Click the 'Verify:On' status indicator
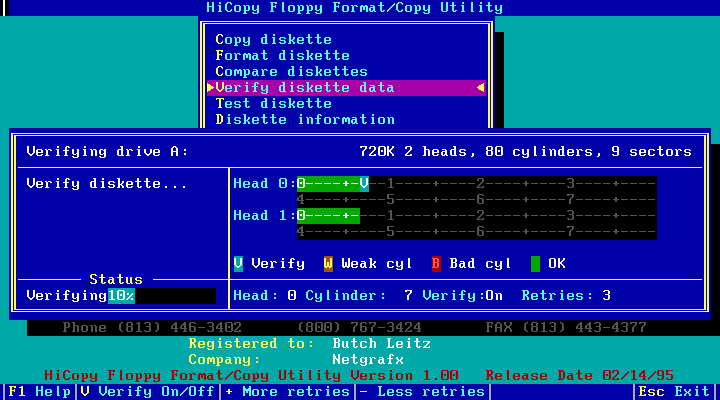720x400 pixels. 462,296
